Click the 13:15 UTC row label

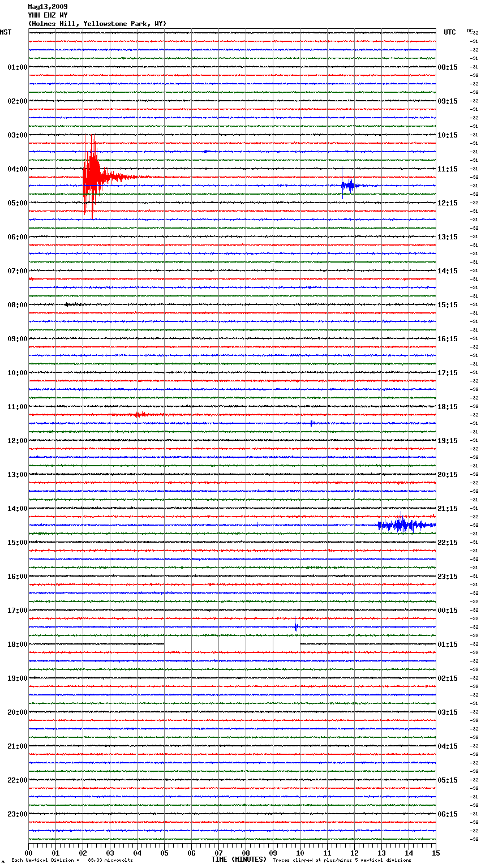(x=448, y=237)
